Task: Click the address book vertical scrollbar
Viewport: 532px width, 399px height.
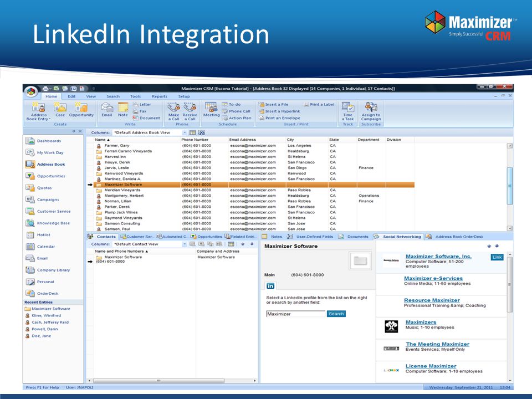Action: point(510,187)
